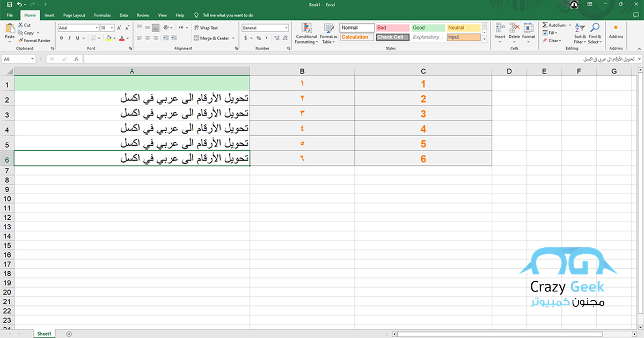Viewport: 644px width, 338px height.
Task: Select column A header
Action: coord(132,71)
